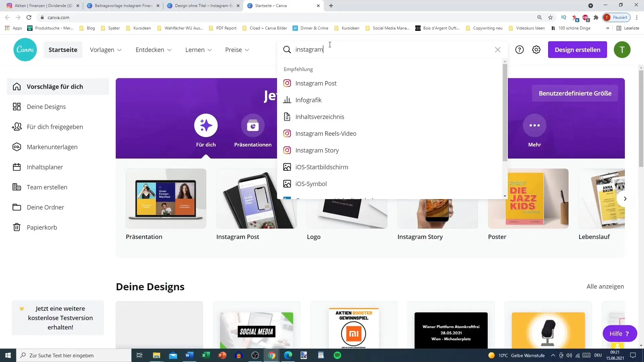Expand the Entdecken dropdown menu
The image size is (644, 362).
click(x=154, y=50)
